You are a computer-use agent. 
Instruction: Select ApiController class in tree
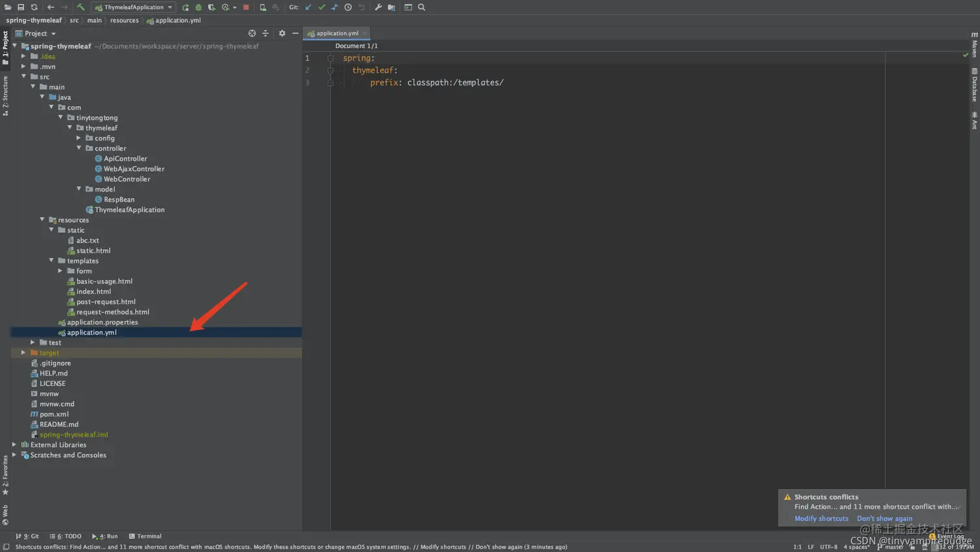pyautogui.click(x=125, y=158)
